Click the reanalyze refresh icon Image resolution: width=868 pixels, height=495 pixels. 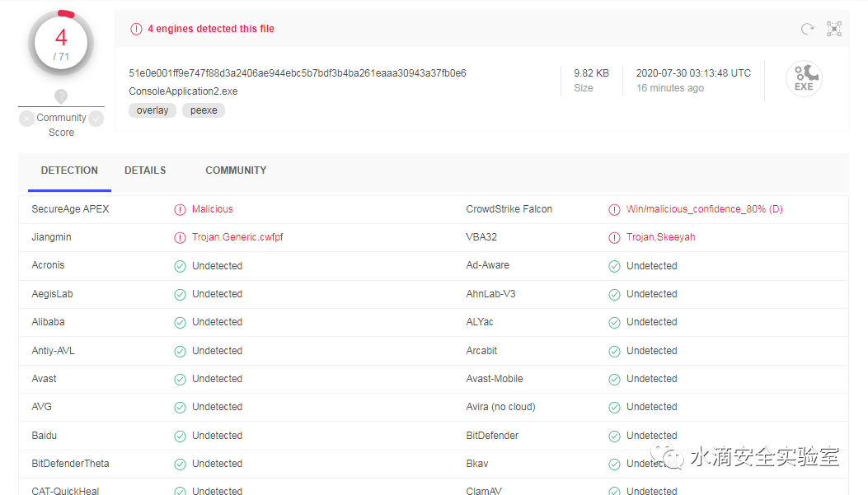click(807, 29)
